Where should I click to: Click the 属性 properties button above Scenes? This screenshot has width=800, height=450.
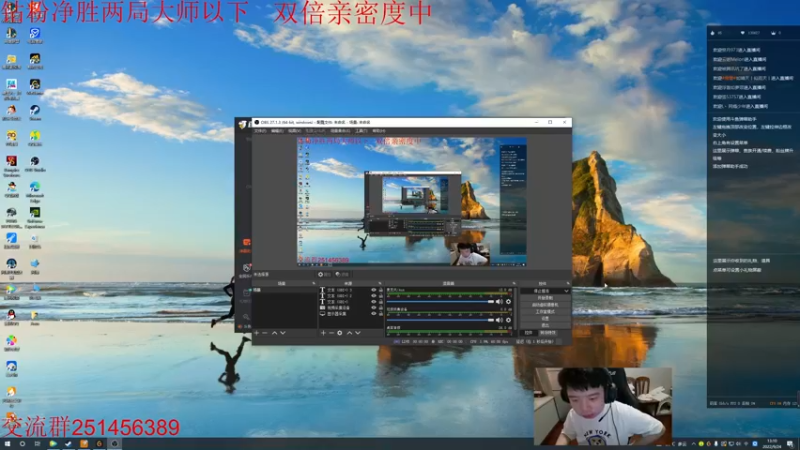(x=324, y=274)
